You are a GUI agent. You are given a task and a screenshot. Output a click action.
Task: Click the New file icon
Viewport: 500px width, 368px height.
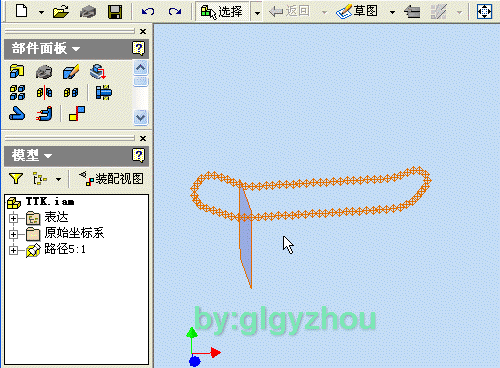click(22, 11)
